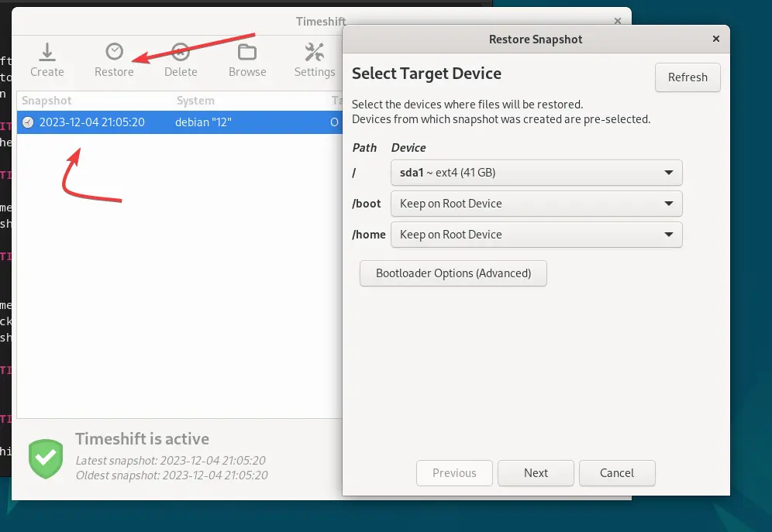Close the Timeshift main window
Screen dimensions: 772x532
tap(618, 21)
